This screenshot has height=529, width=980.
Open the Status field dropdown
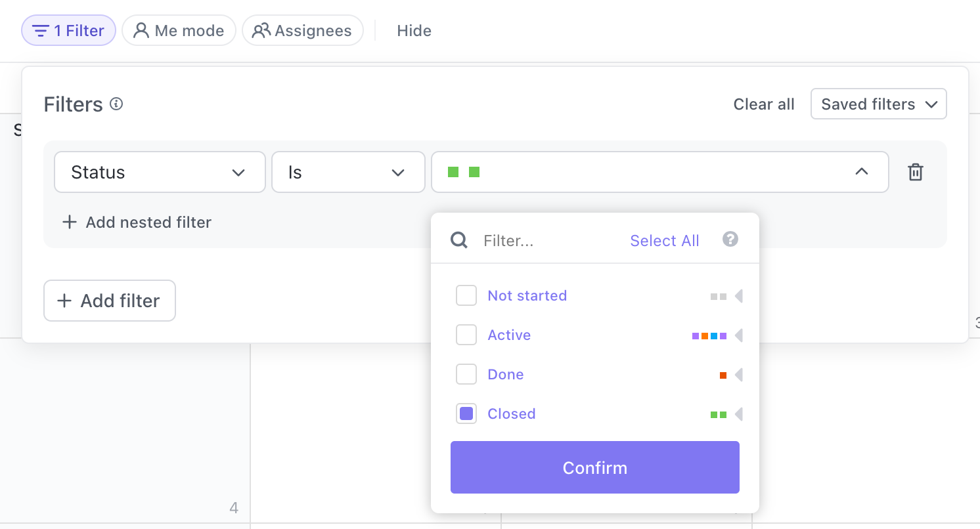point(160,173)
